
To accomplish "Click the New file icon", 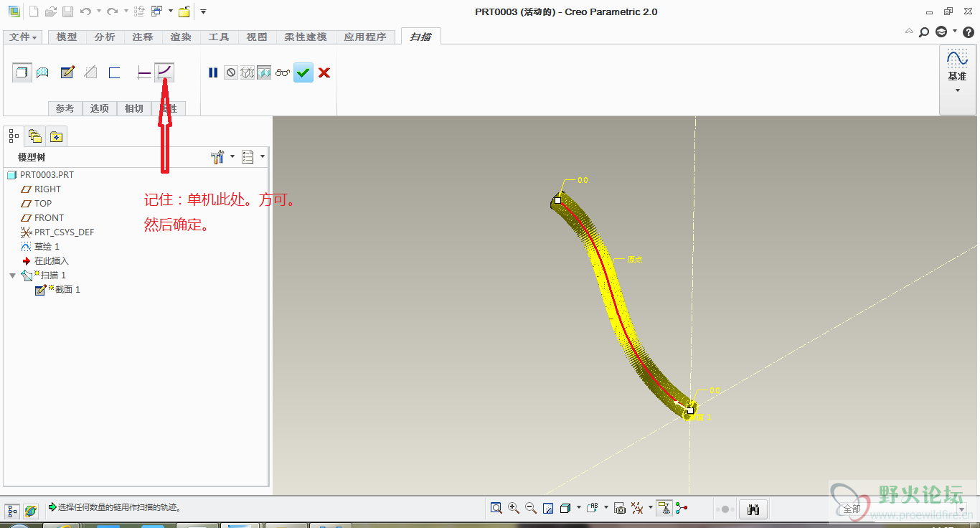I will (33, 11).
